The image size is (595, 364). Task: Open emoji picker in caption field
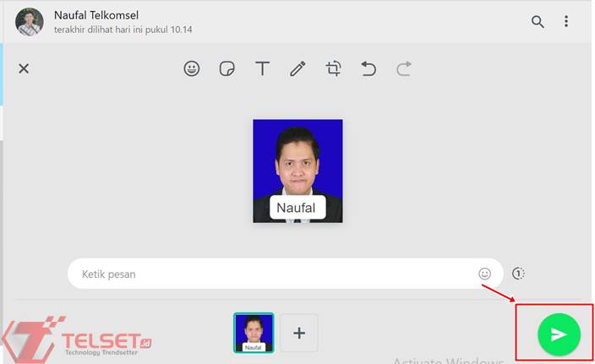pos(484,274)
